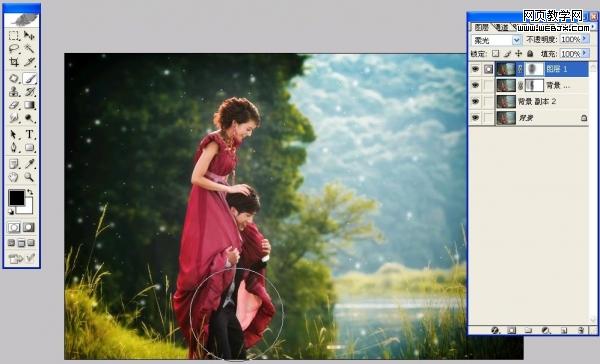The width and height of the screenshot is (600, 364).
Task: Switch to the 图层 tab
Action: pyautogui.click(x=481, y=27)
